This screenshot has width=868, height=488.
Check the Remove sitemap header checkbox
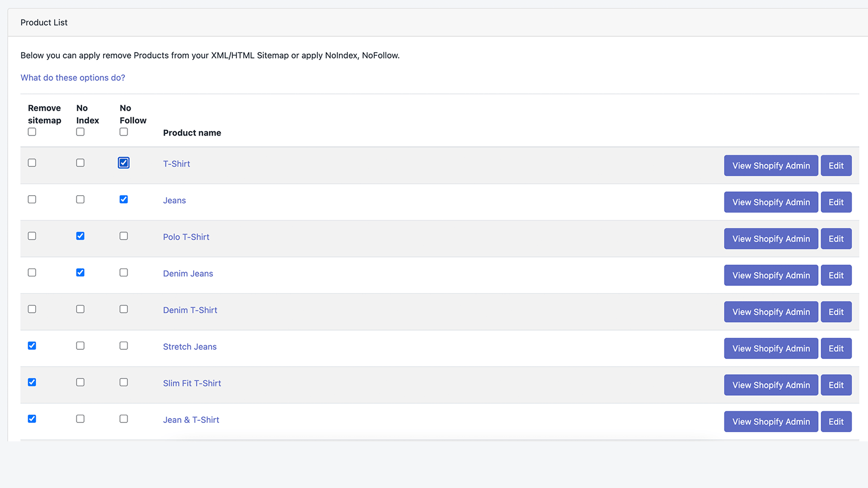tap(32, 132)
